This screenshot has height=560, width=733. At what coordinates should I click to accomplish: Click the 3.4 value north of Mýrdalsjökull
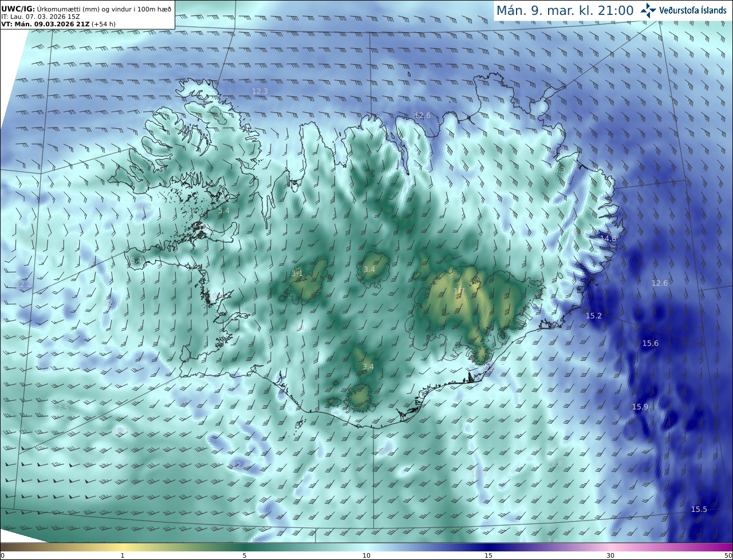(368, 367)
